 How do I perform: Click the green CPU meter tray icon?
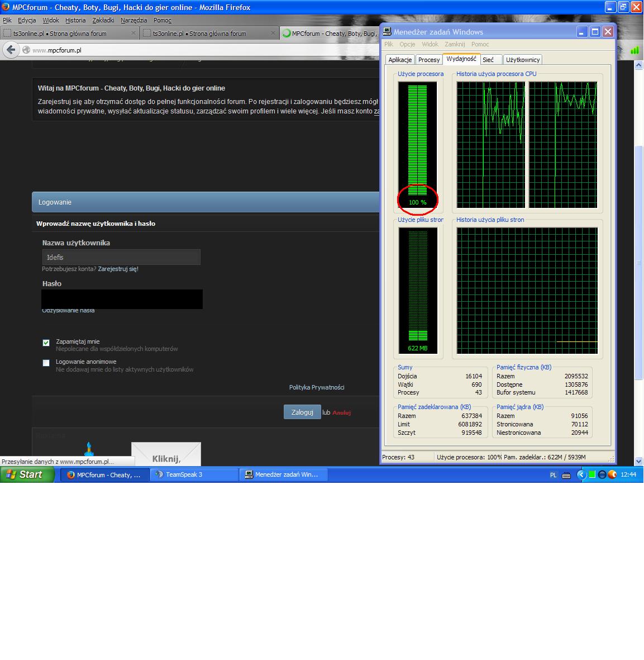point(592,474)
